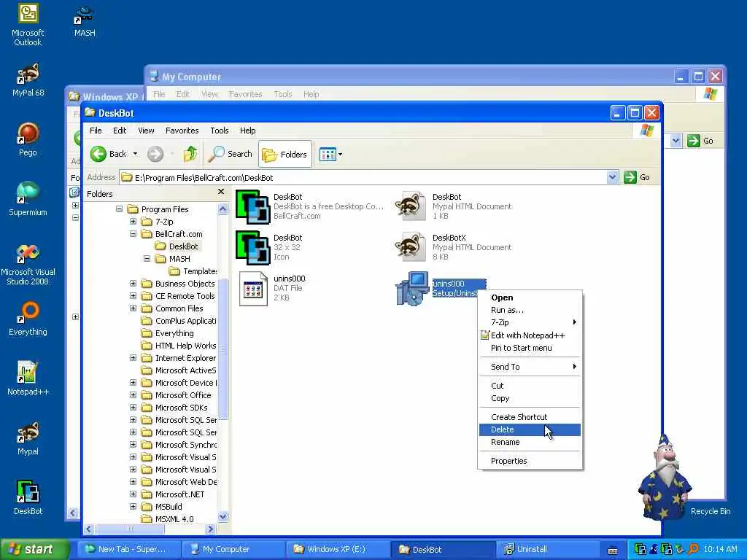The height and width of the screenshot is (560, 747).
Task: Click the Search magnifier toolbar button
Action: click(x=231, y=154)
